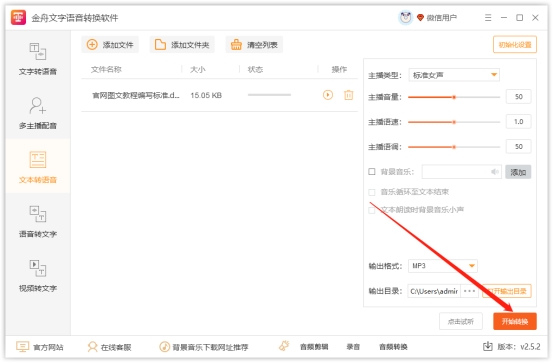Adjust the 主播音量 slider
Screen dimensions: 553x364
454,97
